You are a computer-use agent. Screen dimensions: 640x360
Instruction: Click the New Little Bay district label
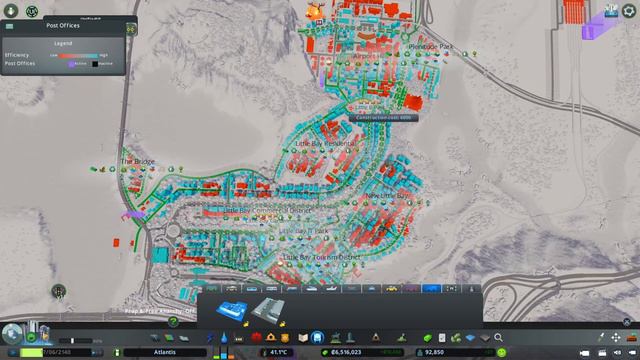pyautogui.click(x=387, y=196)
